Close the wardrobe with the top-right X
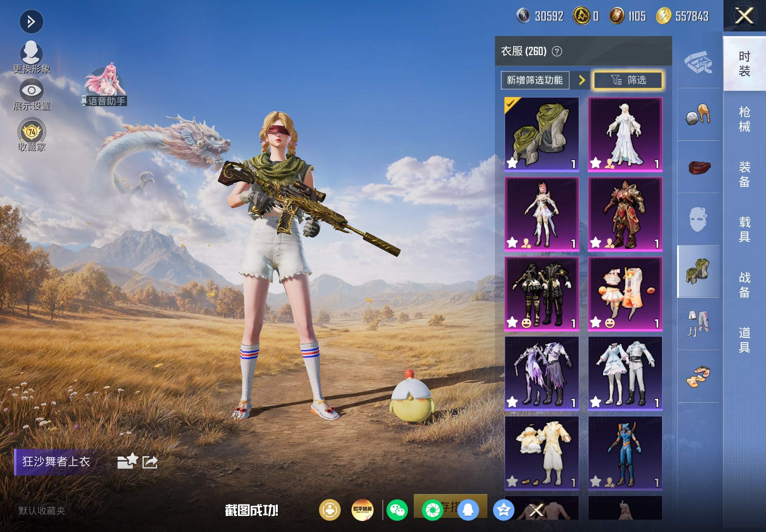766x532 pixels. click(x=744, y=16)
